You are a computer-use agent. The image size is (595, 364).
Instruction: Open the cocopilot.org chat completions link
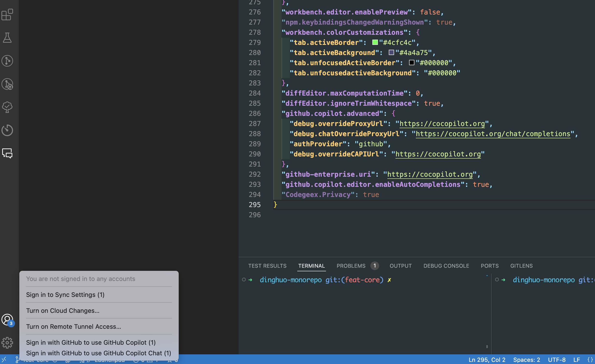pos(493,134)
